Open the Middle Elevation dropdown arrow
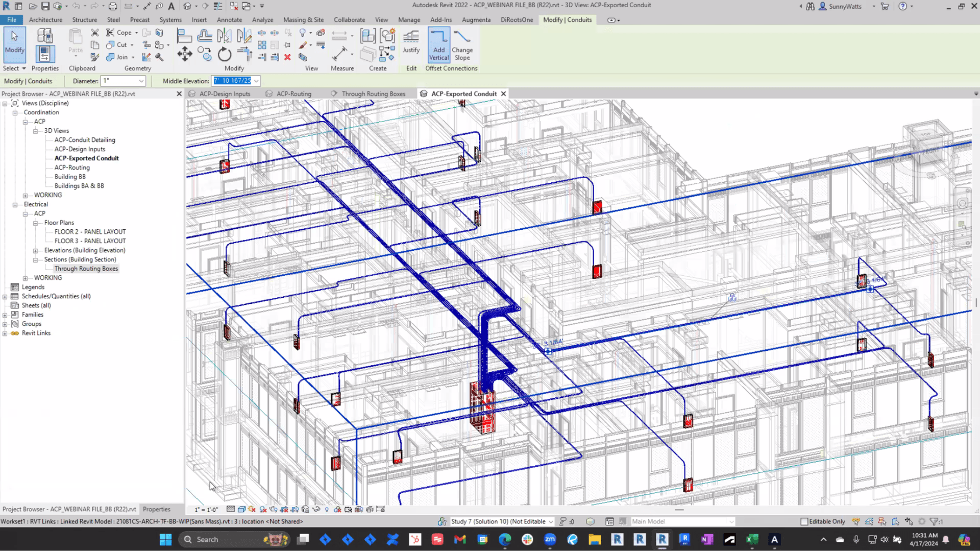The image size is (980, 551). pyautogui.click(x=256, y=81)
